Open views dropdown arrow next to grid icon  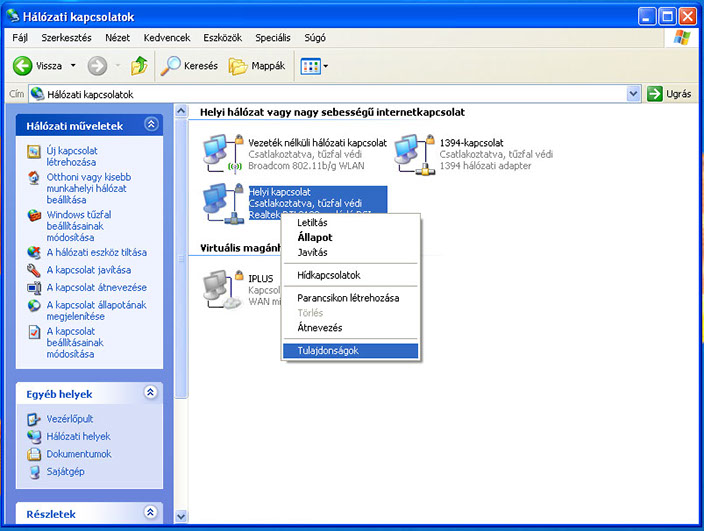coord(326,66)
